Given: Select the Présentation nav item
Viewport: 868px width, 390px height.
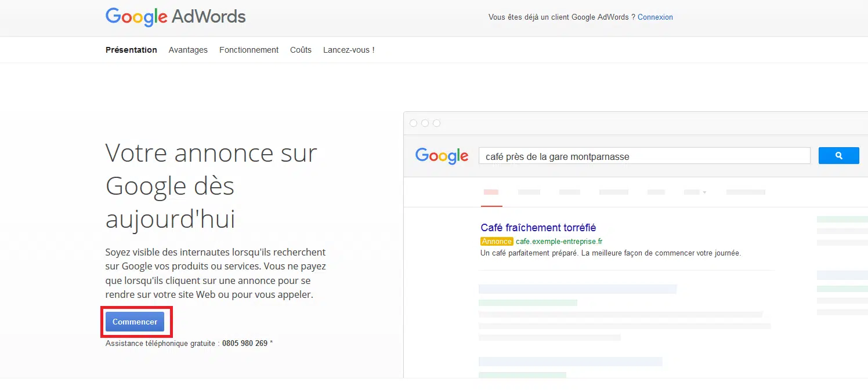Looking at the screenshot, I should 131,50.
